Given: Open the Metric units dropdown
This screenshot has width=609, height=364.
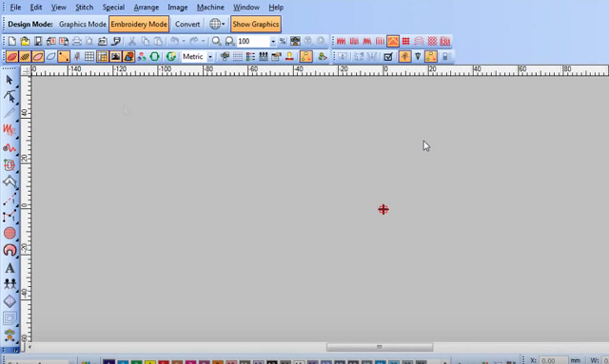Looking at the screenshot, I should point(210,57).
